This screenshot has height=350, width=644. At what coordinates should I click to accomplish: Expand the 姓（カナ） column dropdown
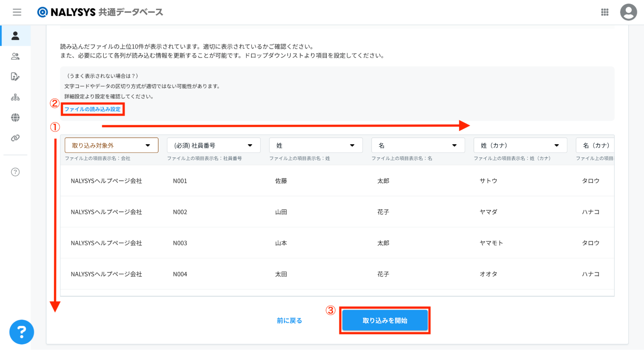tap(520, 145)
